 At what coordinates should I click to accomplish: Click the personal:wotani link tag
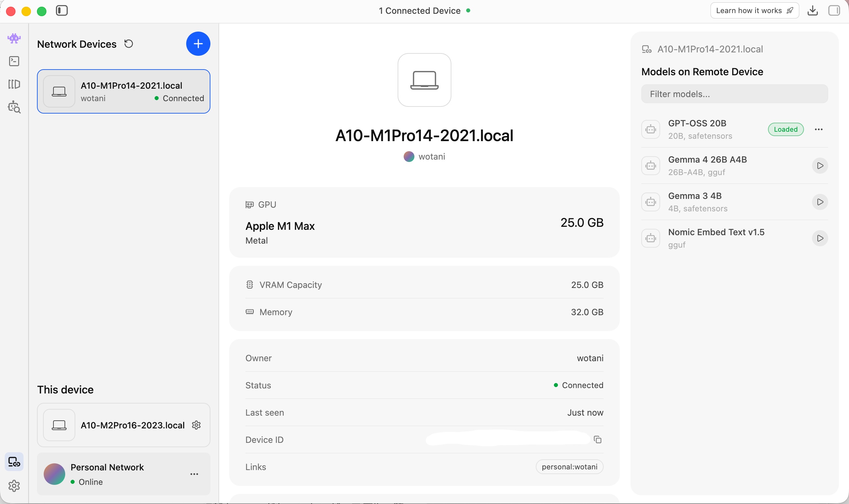click(x=569, y=467)
